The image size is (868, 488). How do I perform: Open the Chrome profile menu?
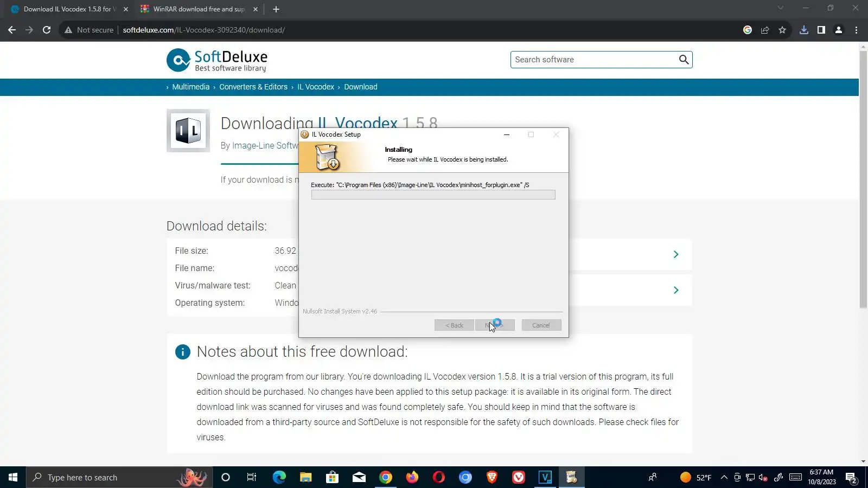pyautogui.click(x=839, y=30)
